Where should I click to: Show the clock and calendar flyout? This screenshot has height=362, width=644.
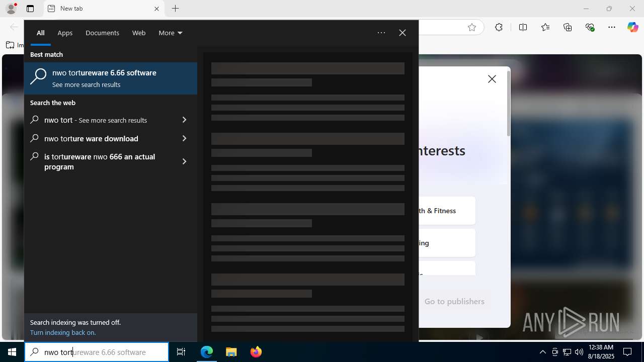click(x=601, y=352)
